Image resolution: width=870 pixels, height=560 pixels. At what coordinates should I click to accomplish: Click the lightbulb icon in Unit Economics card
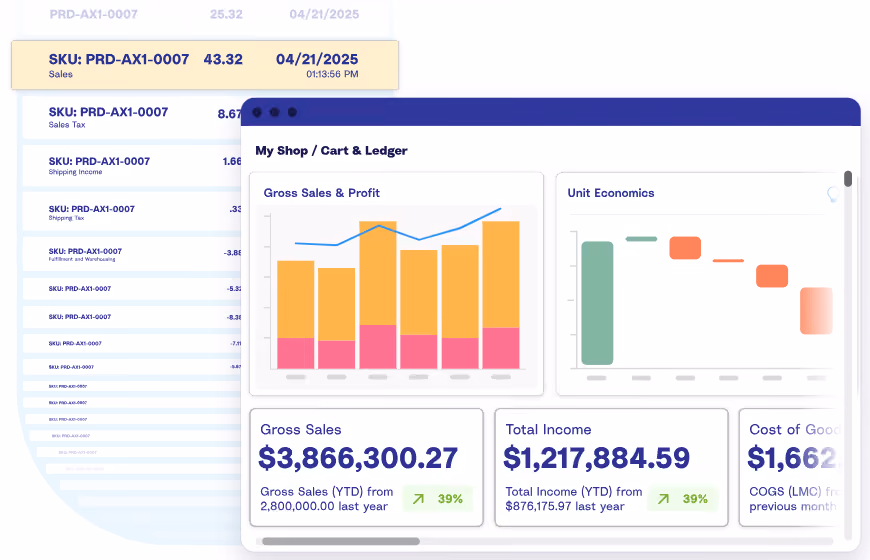[833, 194]
